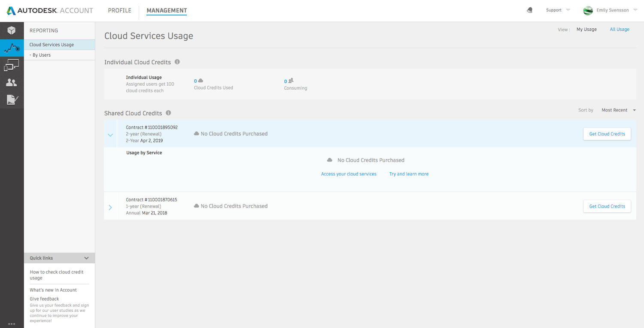Select Cloud Services Usage in Reporting menu

tap(59, 45)
